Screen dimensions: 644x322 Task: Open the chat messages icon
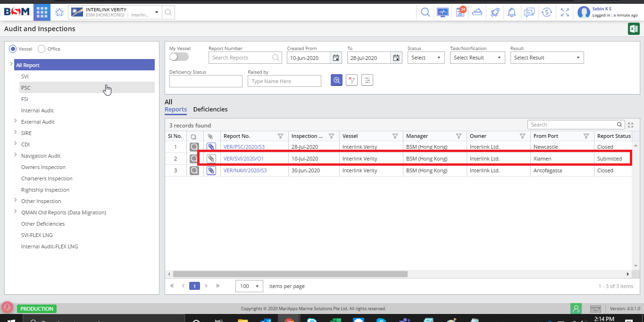point(529,12)
